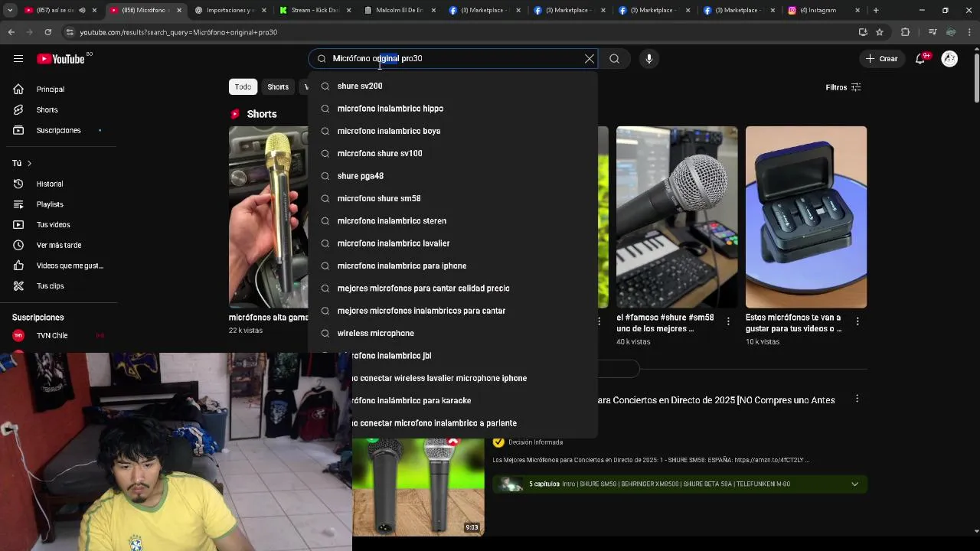Run the search with the magnifier button
980x551 pixels.
pos(614,59)
